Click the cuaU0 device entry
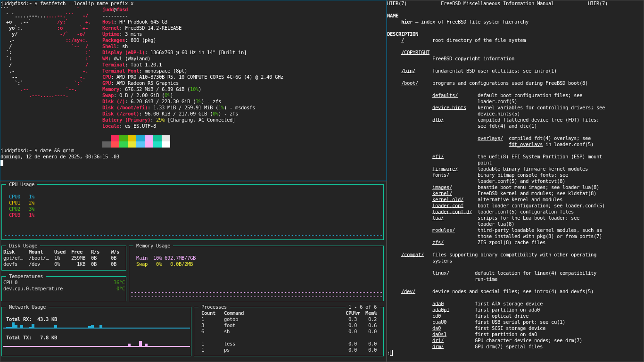Screen dimensions: 644x362 [439, 322]
